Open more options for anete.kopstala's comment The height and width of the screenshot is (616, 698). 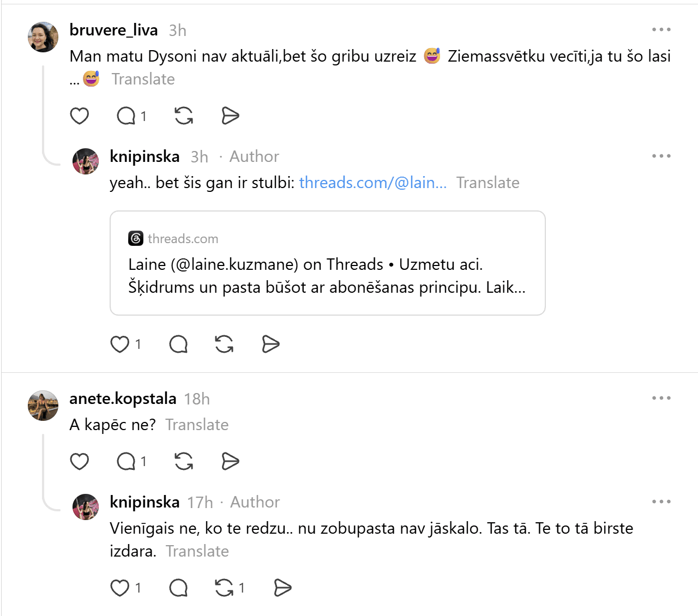[x=661, y=398]
